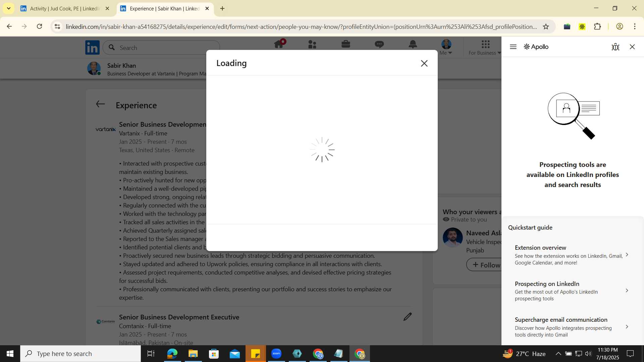Image resolution: width=644 pixels, height=362 pixels.
Task: Open volume control in tray
Action: tap(588, 354)
